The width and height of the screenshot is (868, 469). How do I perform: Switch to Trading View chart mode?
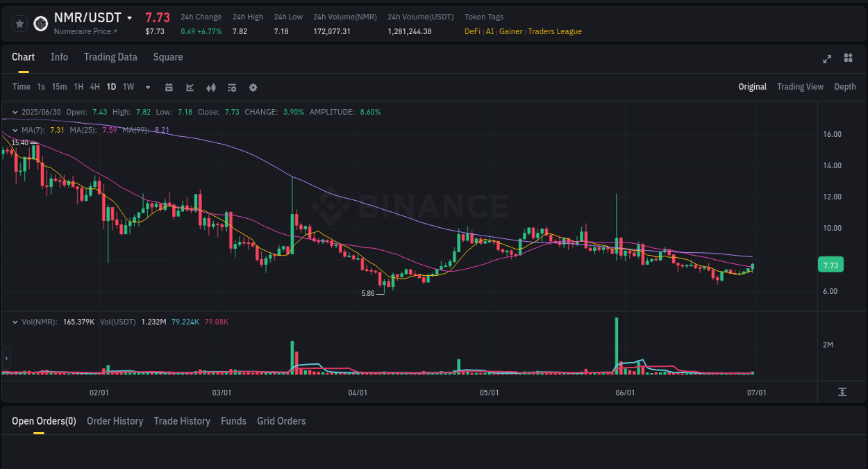(800, 87)
